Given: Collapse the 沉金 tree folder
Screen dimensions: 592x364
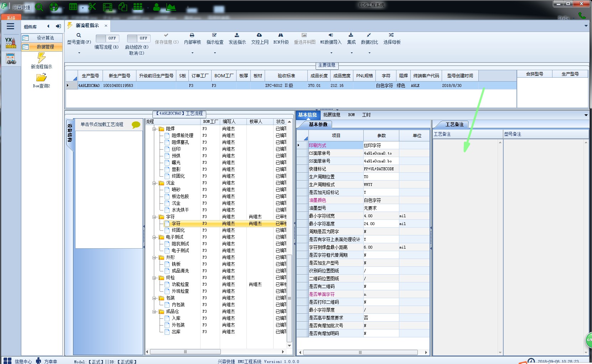Looking at the screenshot, I should [154, 183].
